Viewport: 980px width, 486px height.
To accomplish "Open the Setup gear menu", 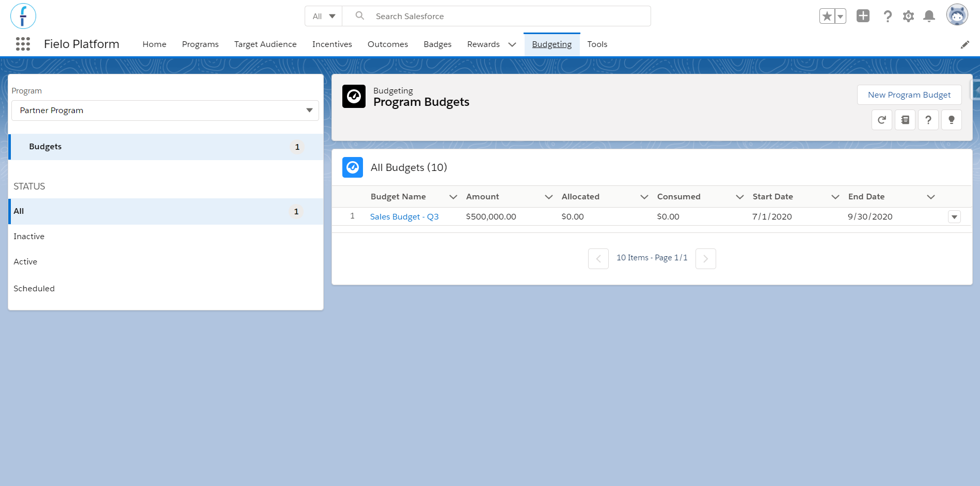I will 908,17.
